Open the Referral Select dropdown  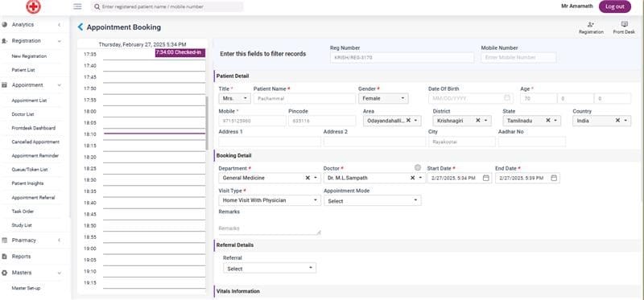tap(270, 269)
